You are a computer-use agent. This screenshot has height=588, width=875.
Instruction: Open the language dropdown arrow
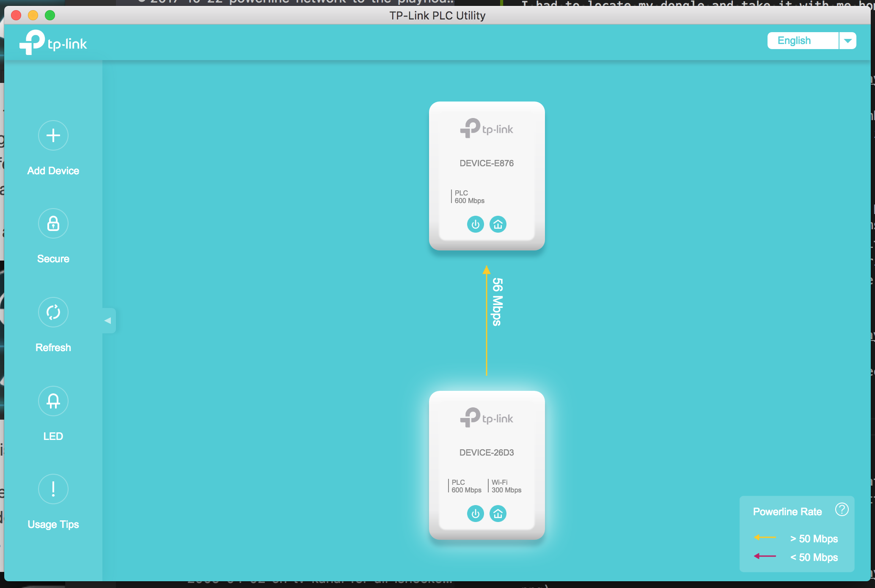(x=847, y=41)
